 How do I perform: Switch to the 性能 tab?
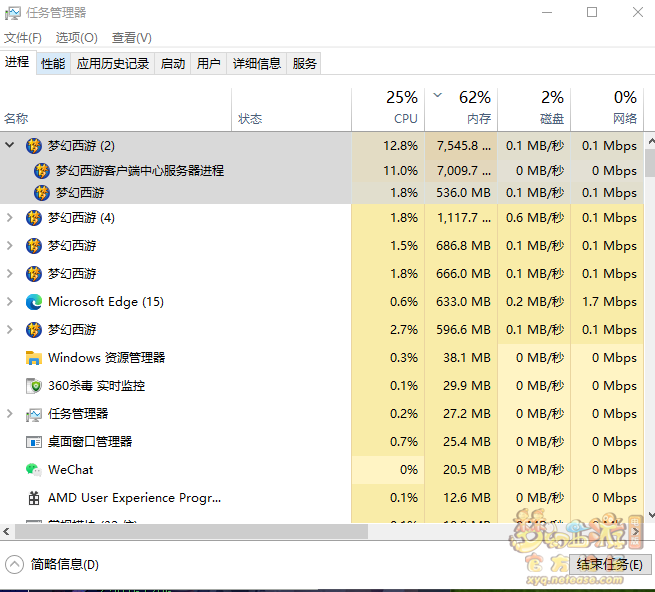(x=53, y=64)
